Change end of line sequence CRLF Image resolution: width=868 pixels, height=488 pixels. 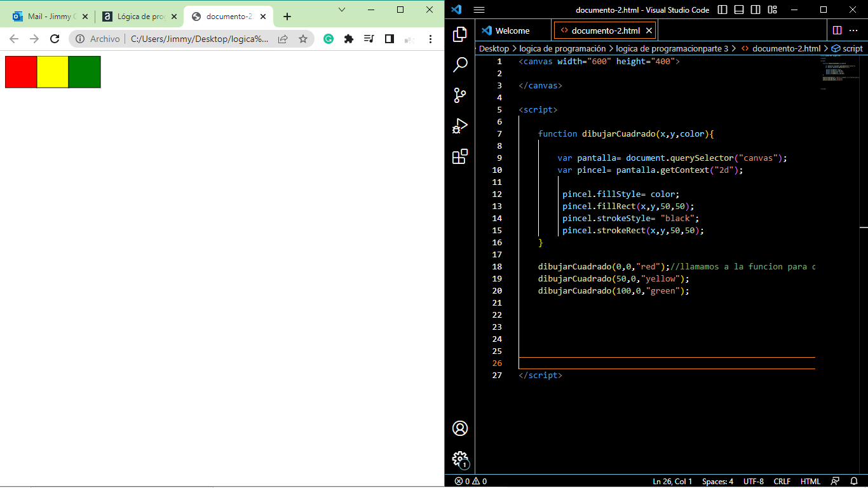coord(782,482)
